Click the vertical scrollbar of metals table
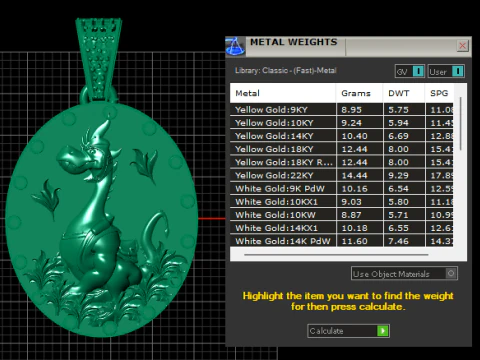Viewport: 480px width, 360px height. pos(461,123)
